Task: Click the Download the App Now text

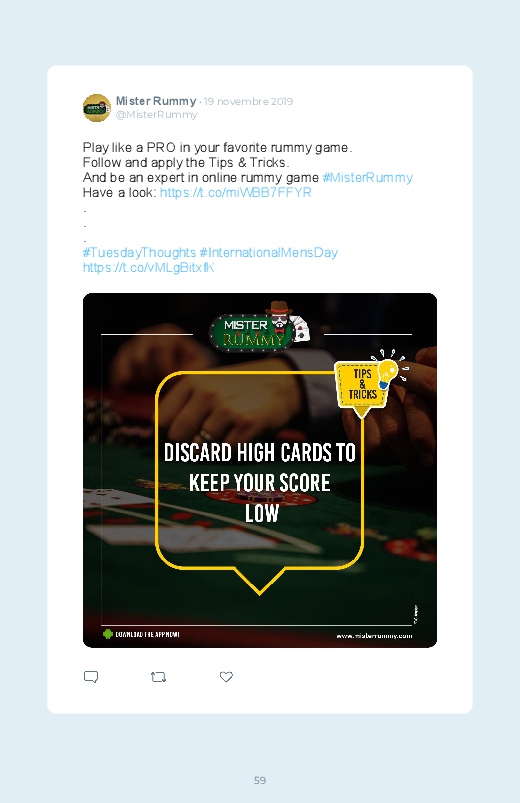Action: (x=147, y=635)
